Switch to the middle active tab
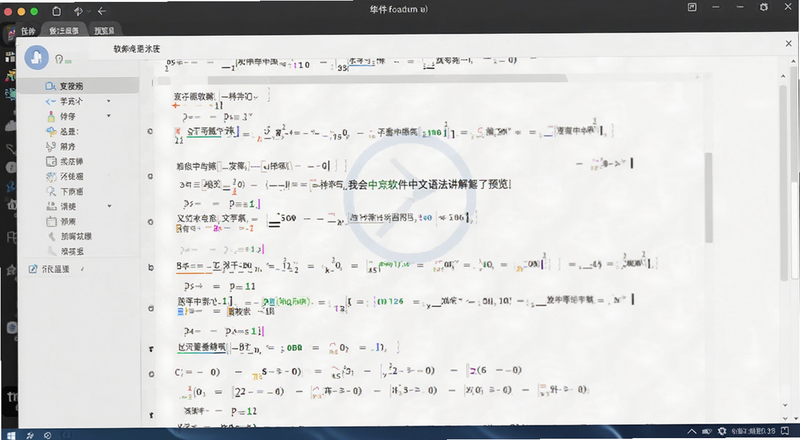 click(x=64, y=31)
